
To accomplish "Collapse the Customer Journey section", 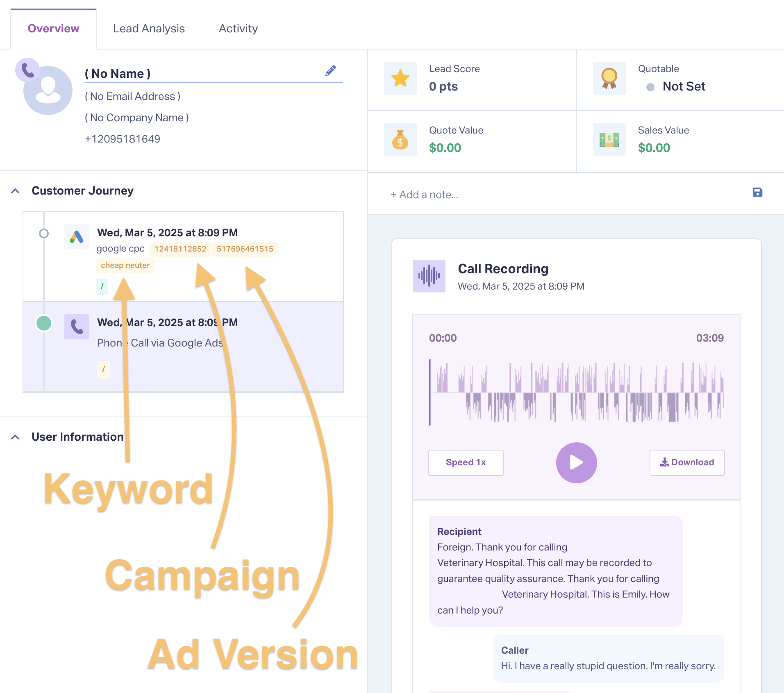I will coord(15,191).
